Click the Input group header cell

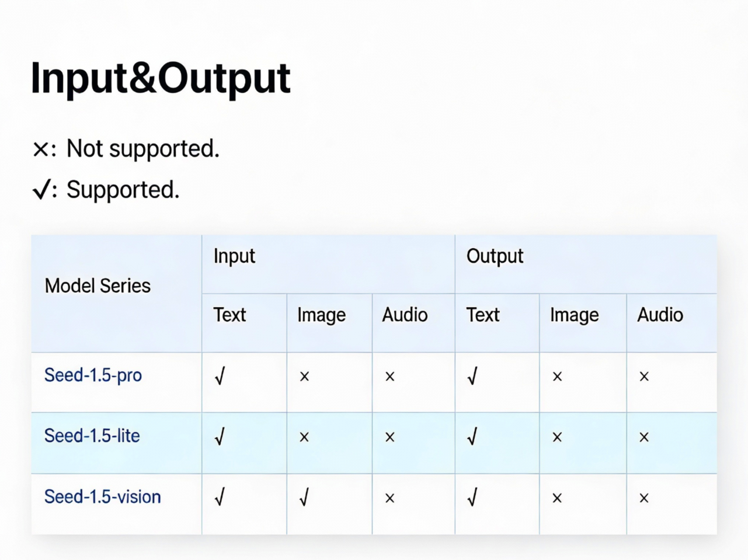pos(234,256)
